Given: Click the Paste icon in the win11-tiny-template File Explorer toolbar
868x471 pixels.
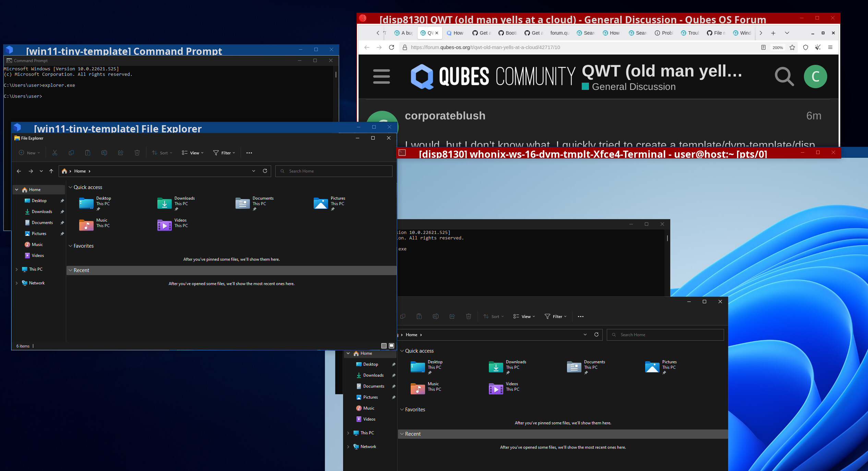Looking at the screenshot, I should [88, 153].
